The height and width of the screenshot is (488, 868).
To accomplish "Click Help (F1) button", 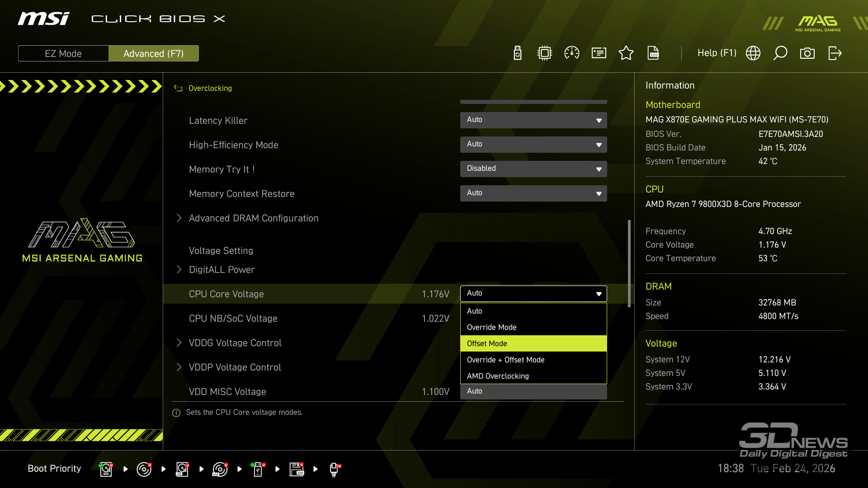I will 717,53.
